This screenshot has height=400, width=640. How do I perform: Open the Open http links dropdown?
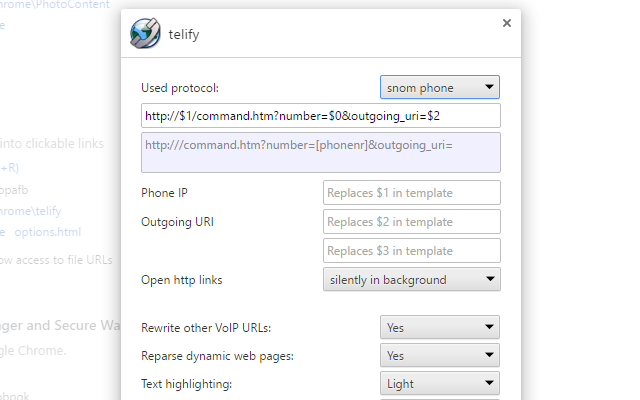pyautogui.click(x=411, y=280)
